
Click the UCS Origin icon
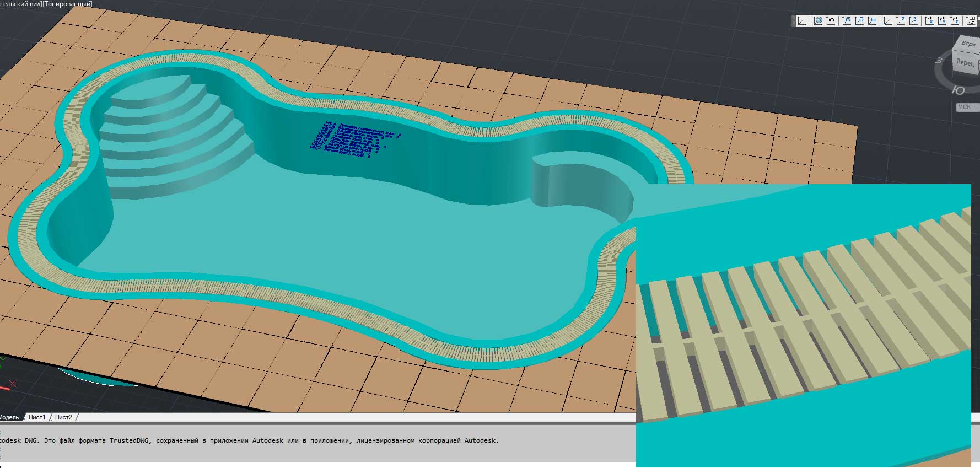point(888,21)
